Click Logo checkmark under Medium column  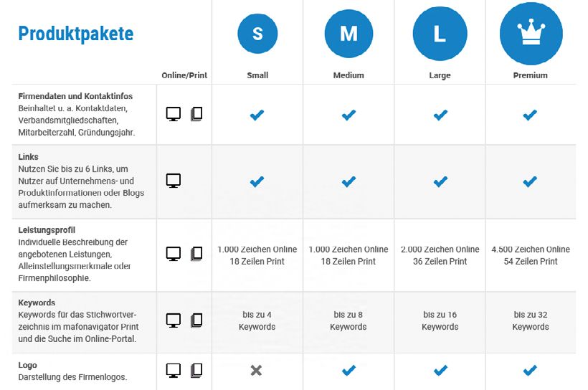click(x=348, y=371)
